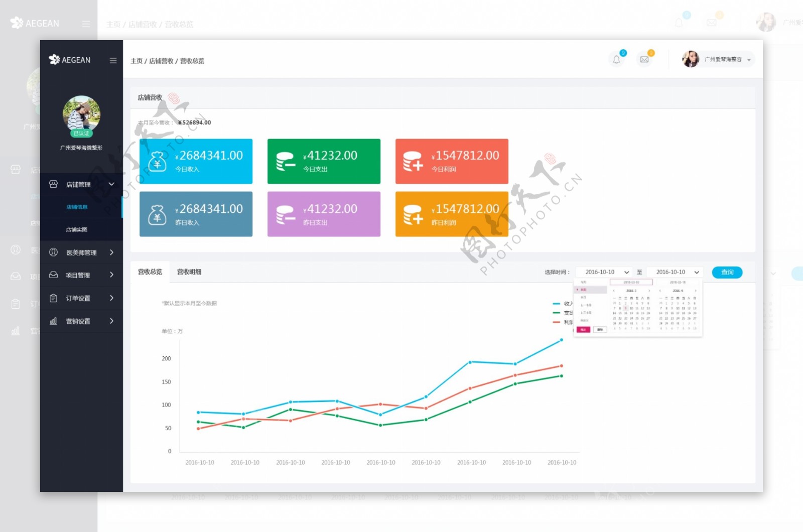Expand the 医美师管理 arrow in the sidebar
The image size is (803, 532).
pyautogui.click(x=111, y=252)
